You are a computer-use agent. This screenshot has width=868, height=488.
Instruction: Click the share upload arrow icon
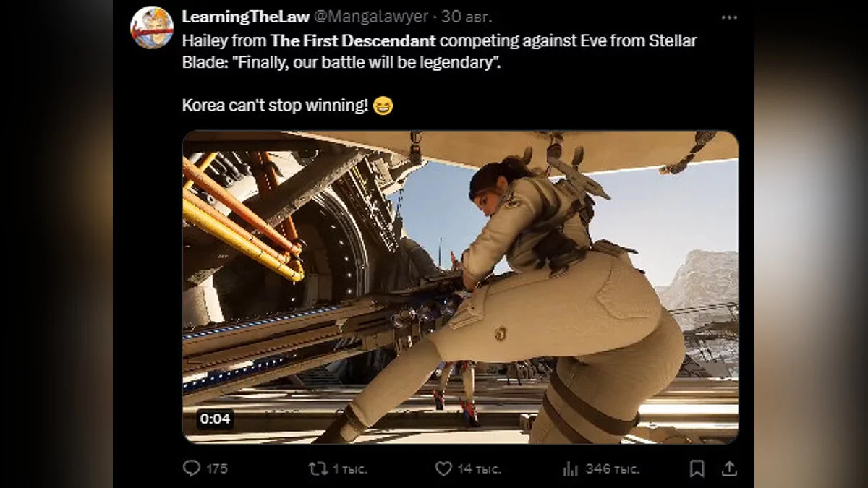click(x=729, y=468)
